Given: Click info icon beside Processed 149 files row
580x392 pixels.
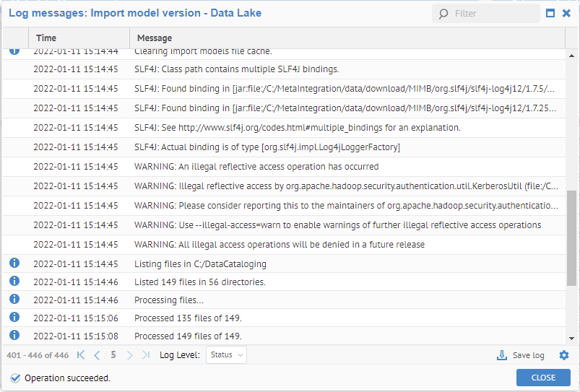Looking at the screenshot, I should click(x=14, y=335).
